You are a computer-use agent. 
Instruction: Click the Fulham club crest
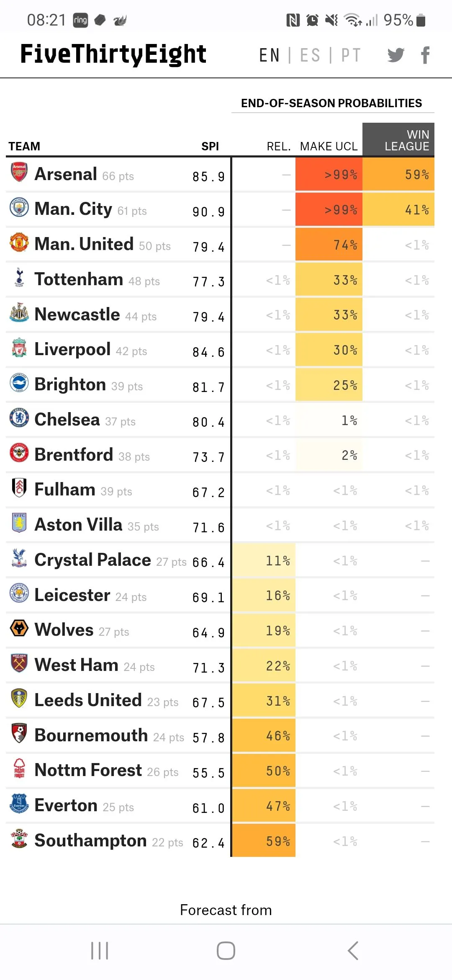19,487
